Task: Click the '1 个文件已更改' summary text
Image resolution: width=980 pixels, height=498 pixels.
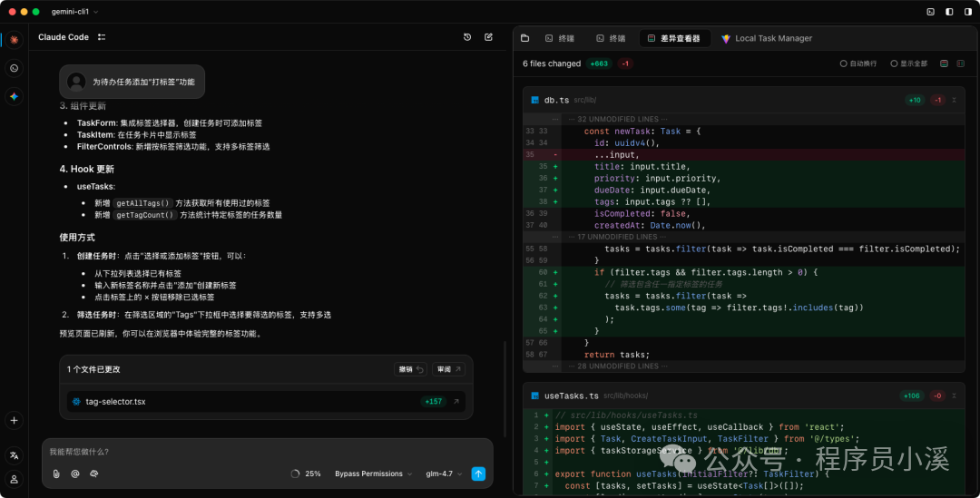Action: click(x=93, y=369)
